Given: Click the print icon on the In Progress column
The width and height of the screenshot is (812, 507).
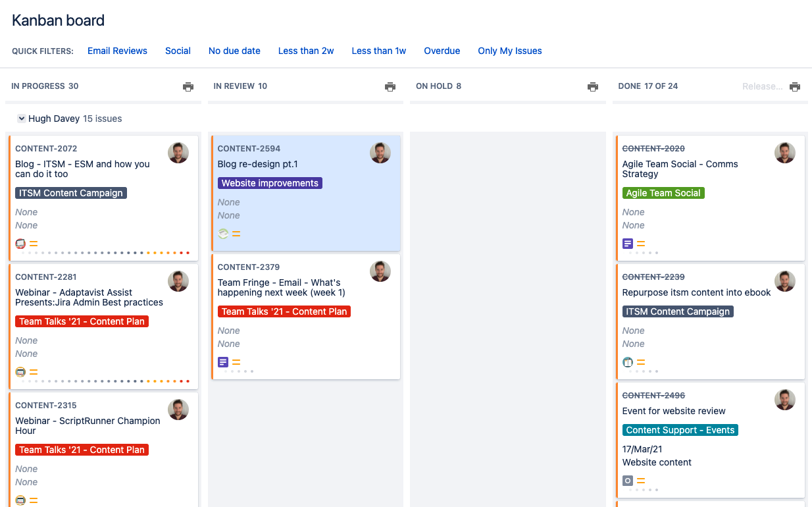Looking at the screenshot, I should (188, 86).
